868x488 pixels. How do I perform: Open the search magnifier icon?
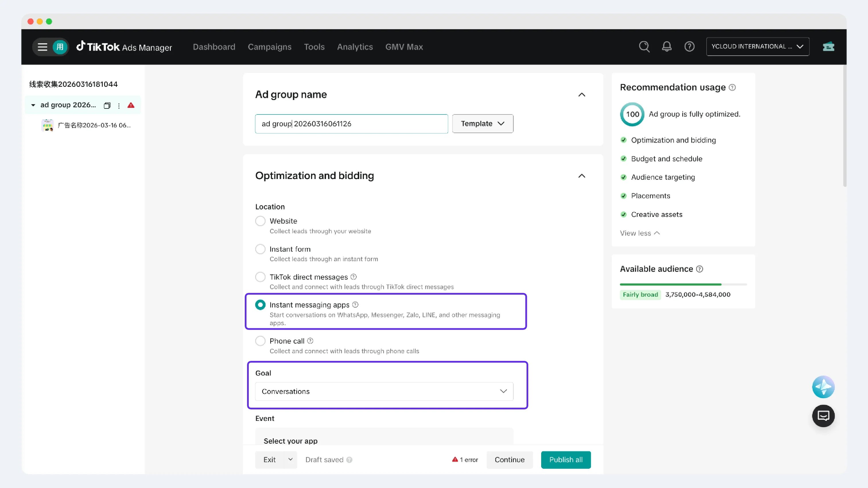pos(644,46)
